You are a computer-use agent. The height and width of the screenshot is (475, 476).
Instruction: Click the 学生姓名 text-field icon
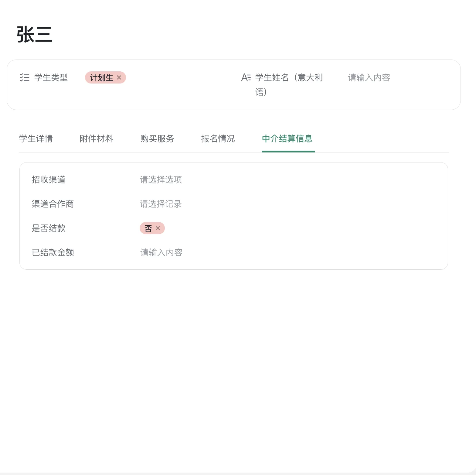[x=246, y=77]
